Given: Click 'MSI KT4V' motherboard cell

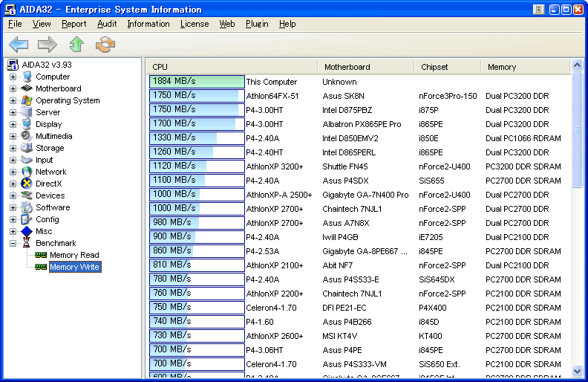Looking at the screenshot, I should click(x=339, y=336).
